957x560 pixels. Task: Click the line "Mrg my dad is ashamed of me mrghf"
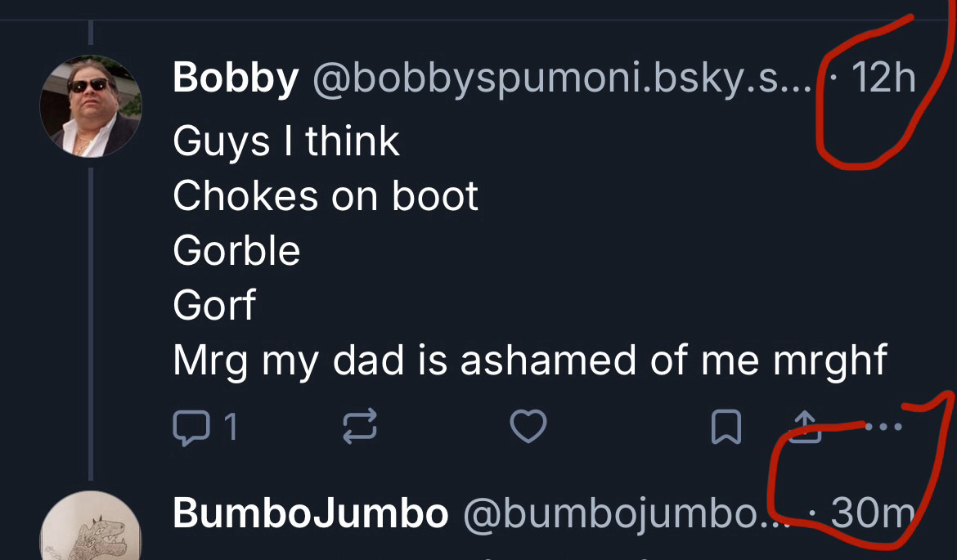[530, 361]
